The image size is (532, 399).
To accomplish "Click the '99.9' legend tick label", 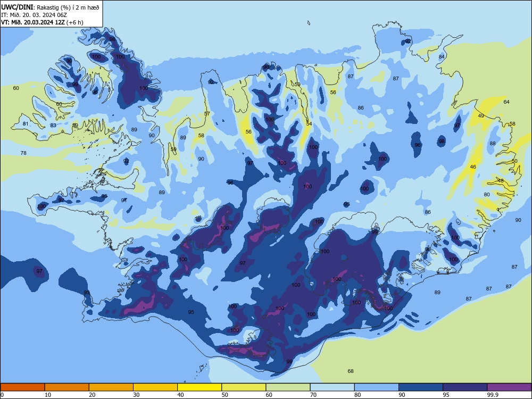I will pos(492,395).
